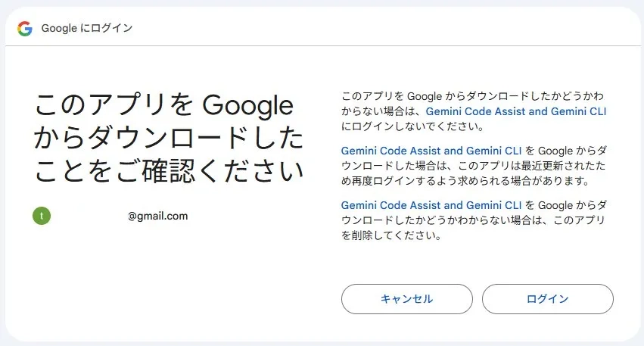The image size is (644, 346).
Task: Click the word 'Google' in the large heading
Action: tap(248, 105)
